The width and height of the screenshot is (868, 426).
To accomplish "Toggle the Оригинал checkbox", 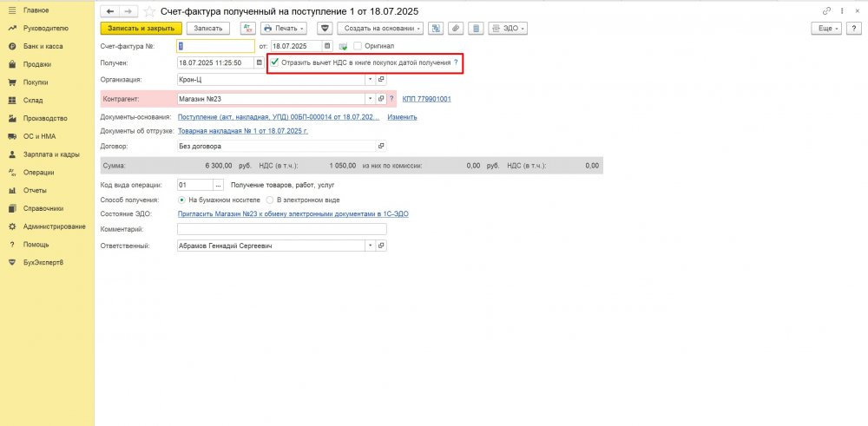I will point(358,46).
